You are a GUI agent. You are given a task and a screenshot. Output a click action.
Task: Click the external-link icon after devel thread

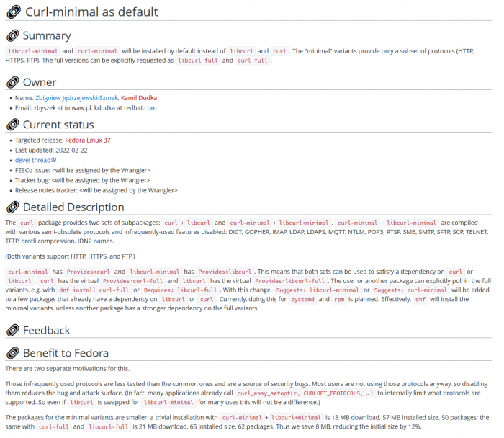(54, 160)
